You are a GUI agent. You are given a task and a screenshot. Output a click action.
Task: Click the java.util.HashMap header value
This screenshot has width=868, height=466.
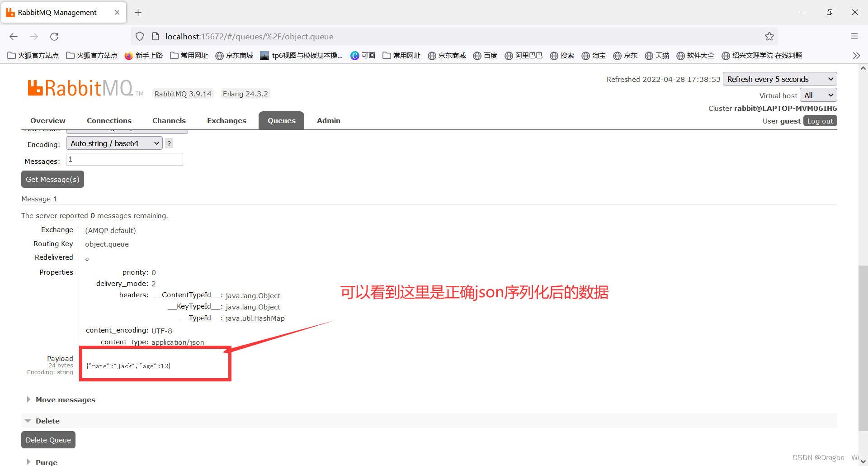(x=255, y=319)
